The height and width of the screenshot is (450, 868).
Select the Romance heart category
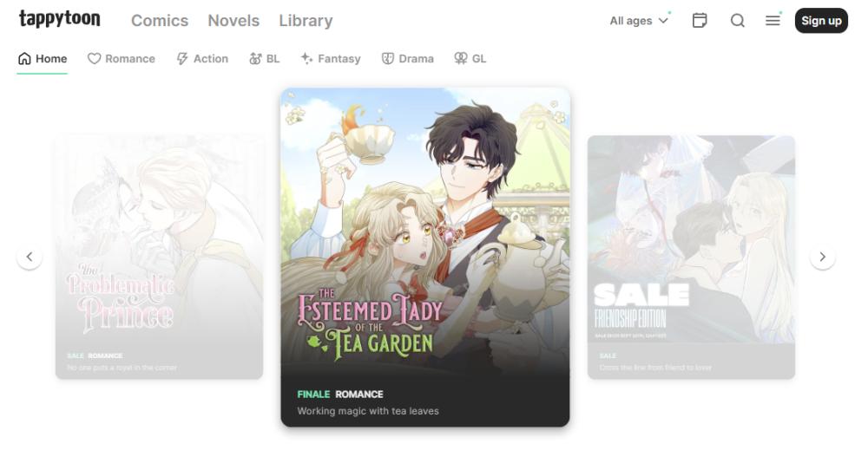coord(122,59)
